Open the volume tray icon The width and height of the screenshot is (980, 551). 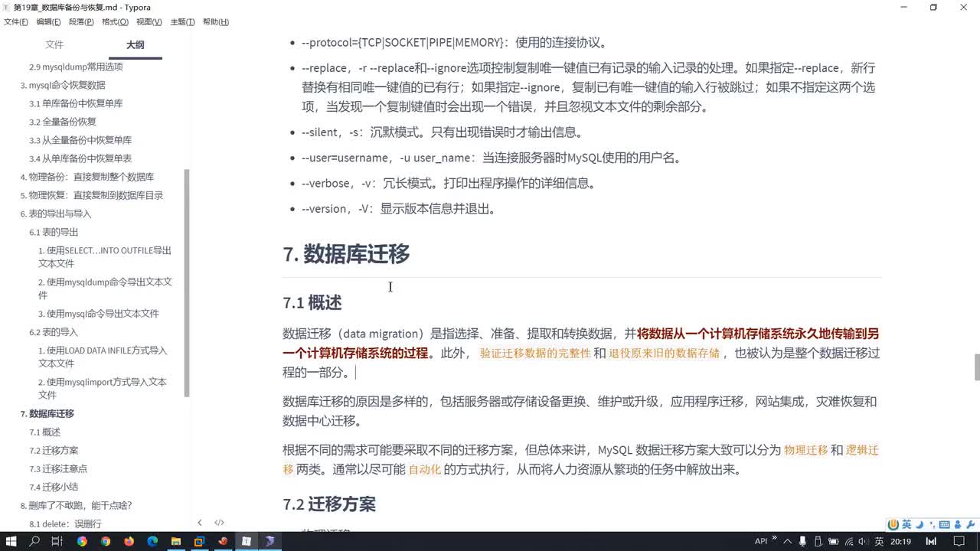click(863, 541)
